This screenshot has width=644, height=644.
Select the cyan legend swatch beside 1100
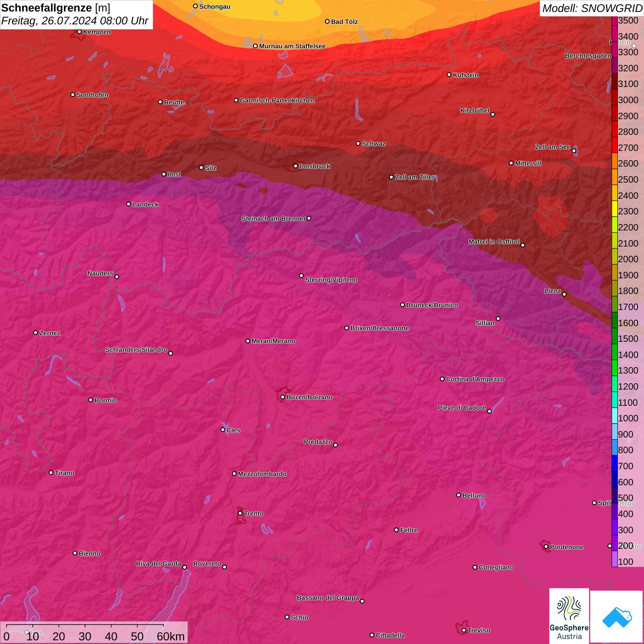pyautogui.click(x=615, y=400)
